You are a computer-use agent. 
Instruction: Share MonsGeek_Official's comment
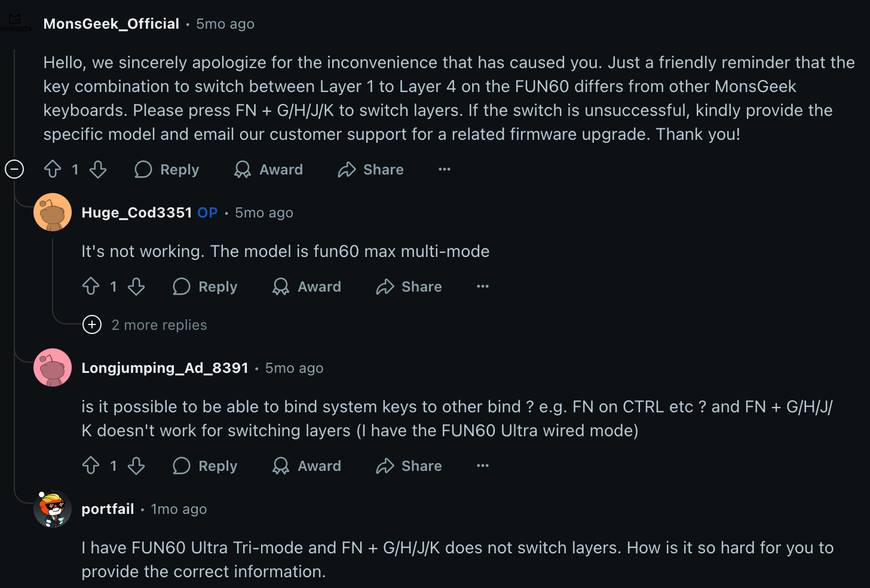pos(370,169)
